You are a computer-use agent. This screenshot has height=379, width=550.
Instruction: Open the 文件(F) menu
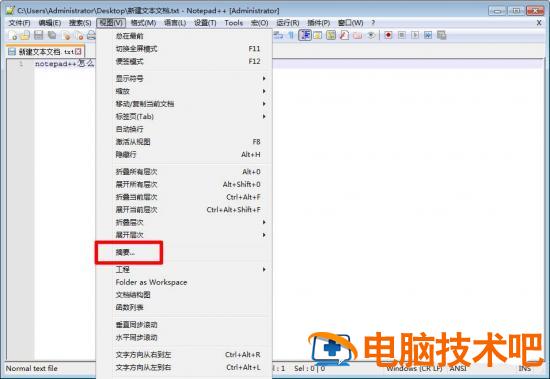20,23
